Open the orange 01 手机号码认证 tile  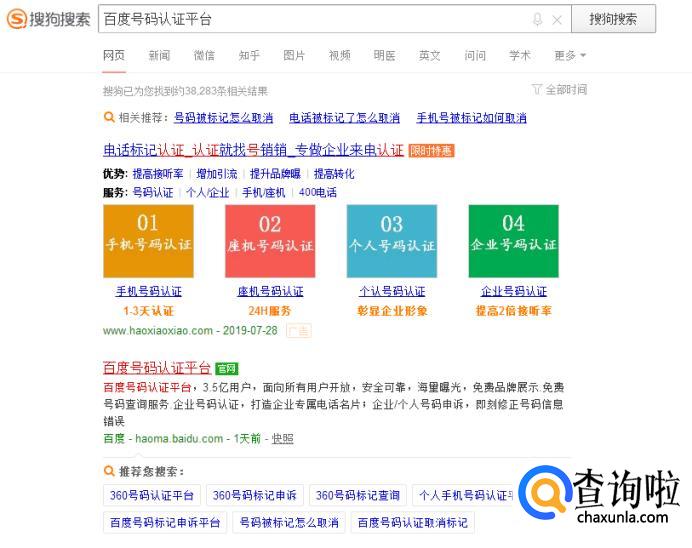point(148,241)
